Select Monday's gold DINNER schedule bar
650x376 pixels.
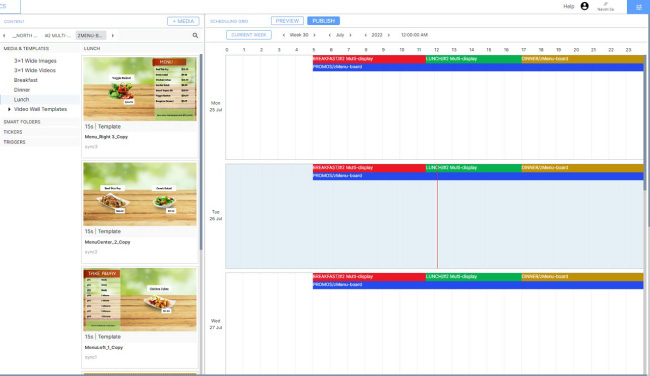pos(582,59)
